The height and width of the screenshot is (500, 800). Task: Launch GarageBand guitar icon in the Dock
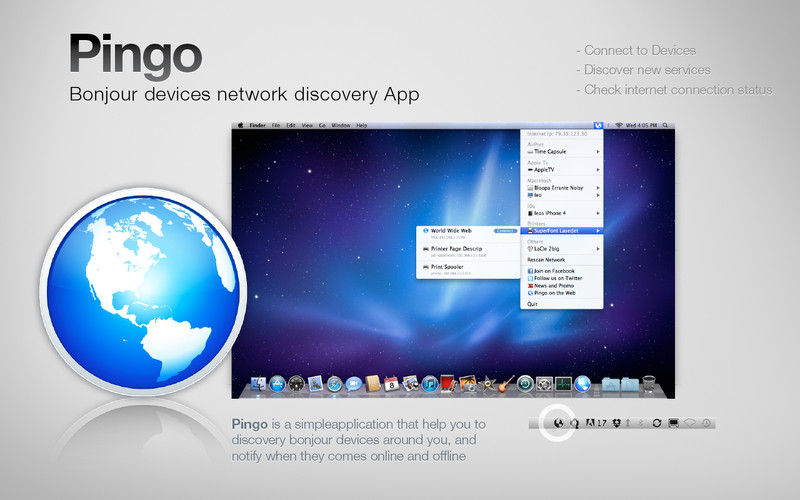click(506, 383)
